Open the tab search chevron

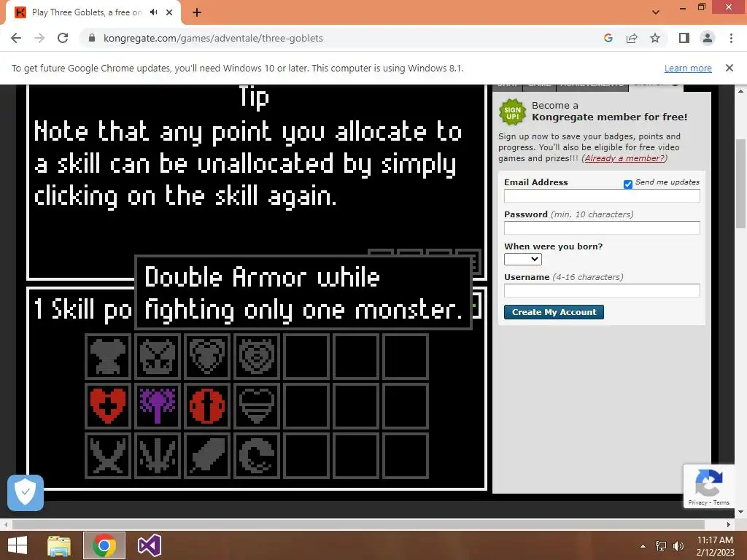point(656,12)
